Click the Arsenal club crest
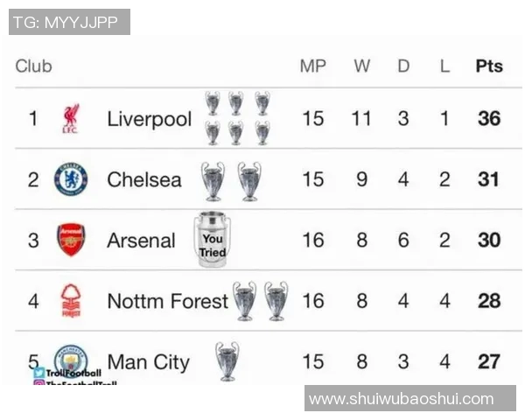The width and height of the screenshot is (525, 420). click(71, 240)
